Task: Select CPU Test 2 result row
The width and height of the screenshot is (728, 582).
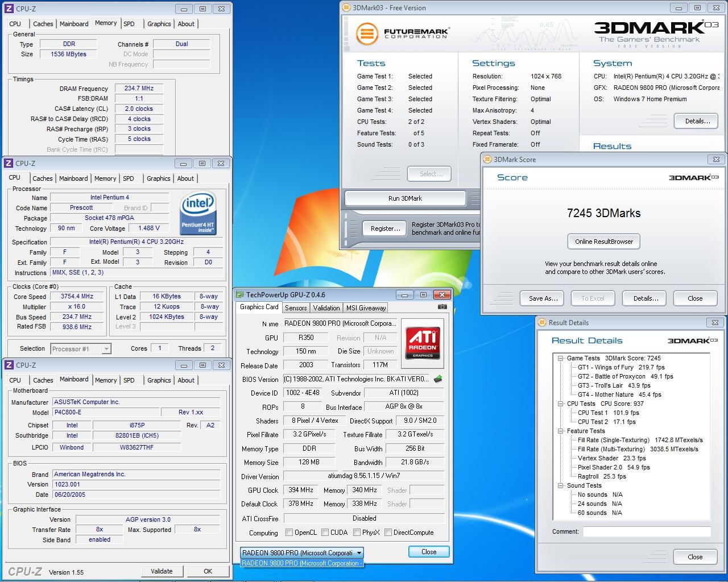Action: click(606, 422)
